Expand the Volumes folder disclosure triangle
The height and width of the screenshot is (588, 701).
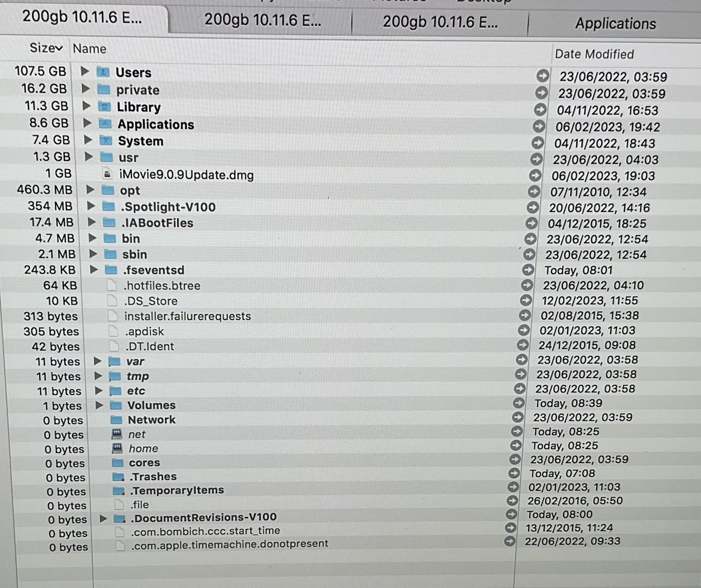click(x=99, y=405)
